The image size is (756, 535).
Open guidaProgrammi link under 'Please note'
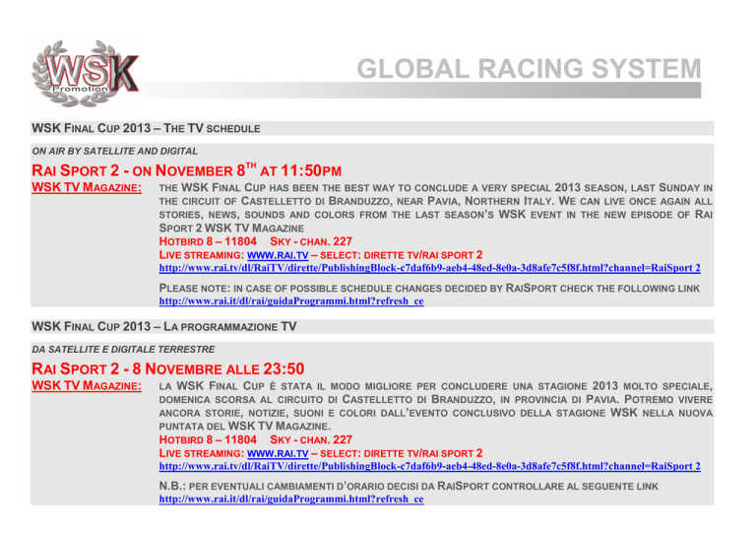point(291,301)
